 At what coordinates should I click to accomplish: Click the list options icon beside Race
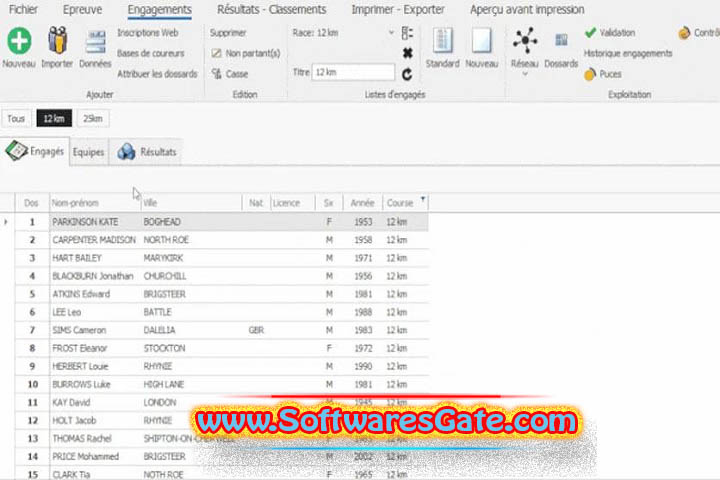pyautogui.click(x=407, y=33)
